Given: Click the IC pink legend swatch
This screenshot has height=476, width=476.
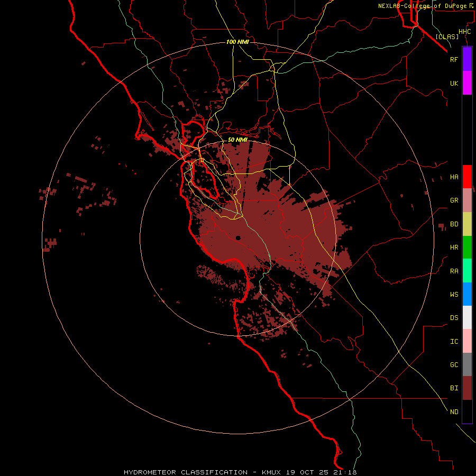Looking at the screenshot, I should tap(467, 341).
